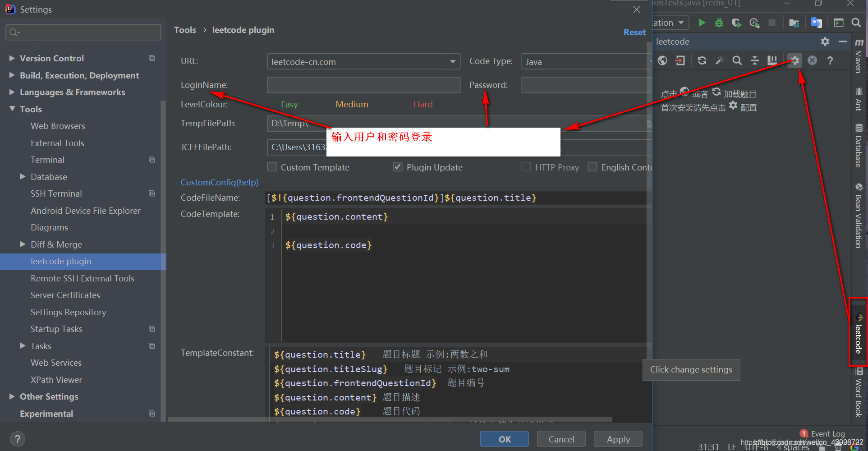Click the Collapse all icon in the leetcode toolbar
Image resolution: width=868 pixels, height=451 pixels.
[x=755, y=60]
